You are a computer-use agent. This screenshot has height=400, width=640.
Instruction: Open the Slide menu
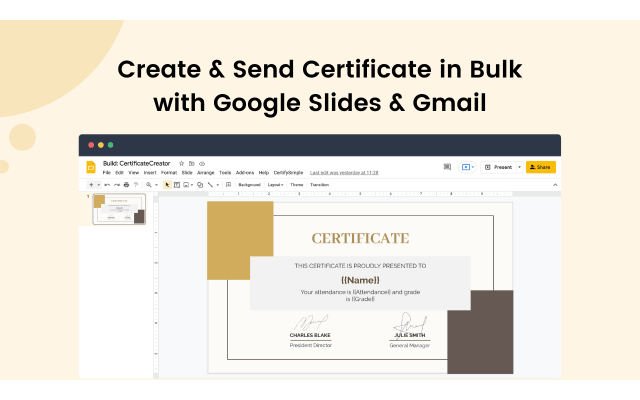pos(187,173)
